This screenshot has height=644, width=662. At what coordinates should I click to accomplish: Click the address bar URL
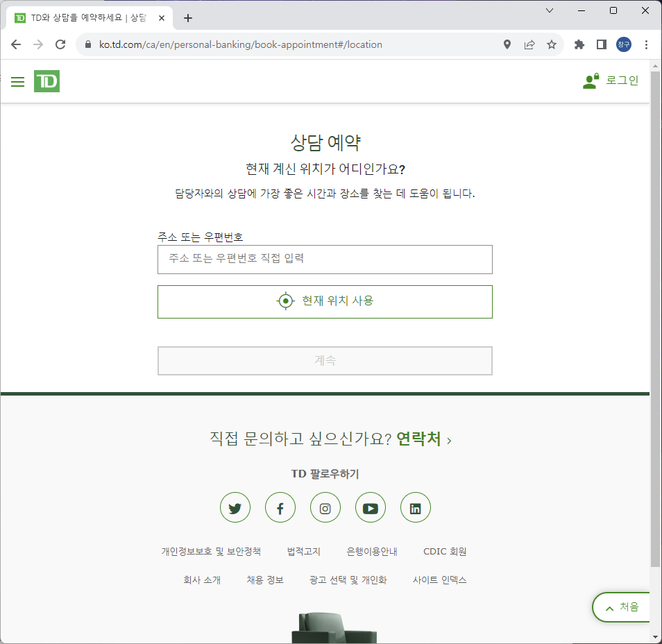pos(241,44)
